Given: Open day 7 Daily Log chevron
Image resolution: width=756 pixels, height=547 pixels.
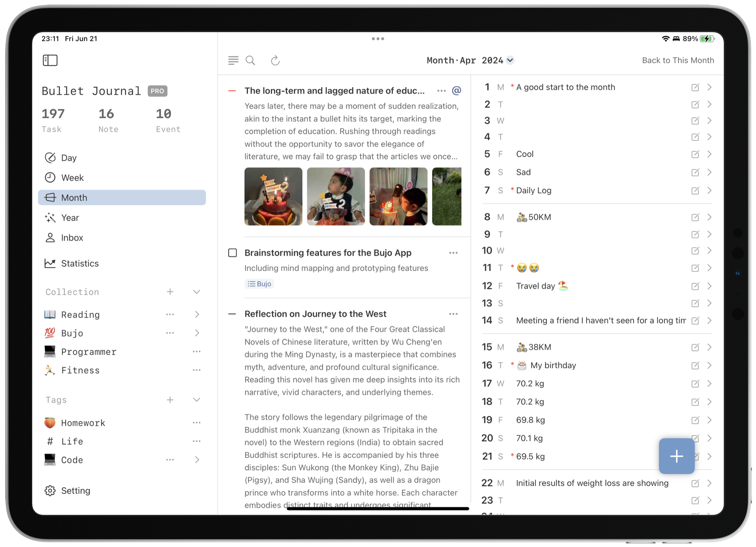Looking at the screenshot, I should (709, 190).
